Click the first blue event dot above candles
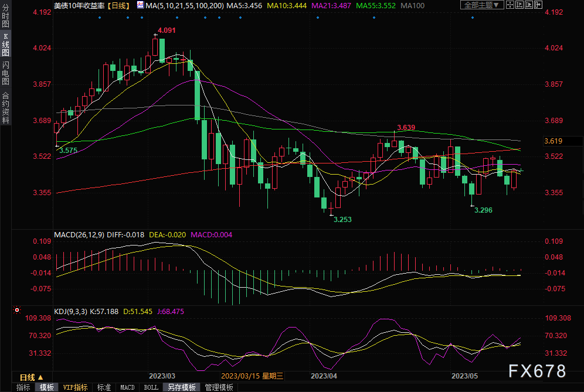The width and height of the screenshot is (584, 392). pyautogui.click(x=99, y=17)
